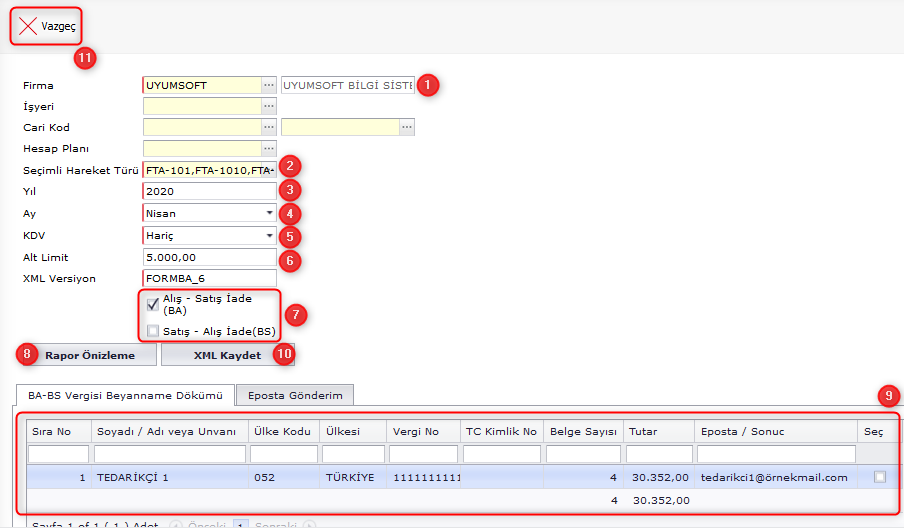Screen dimensions: 904x528
Task: Open the Cari Kod lookup ellipsis button
Action: pos(268,127)
